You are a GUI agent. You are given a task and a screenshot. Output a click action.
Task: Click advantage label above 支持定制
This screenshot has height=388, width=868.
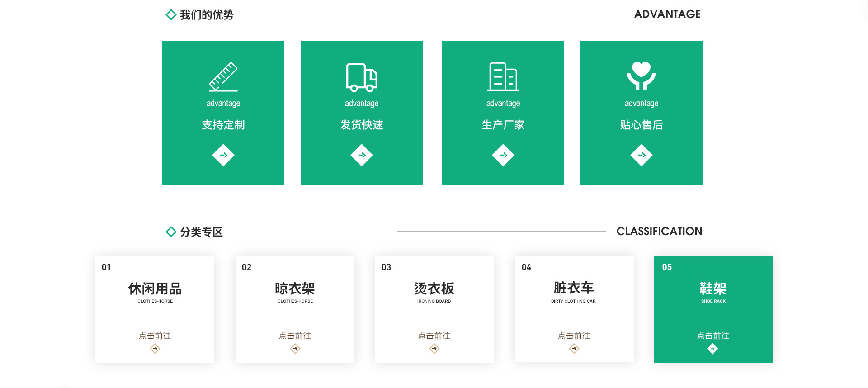click(x=223, y=104)
